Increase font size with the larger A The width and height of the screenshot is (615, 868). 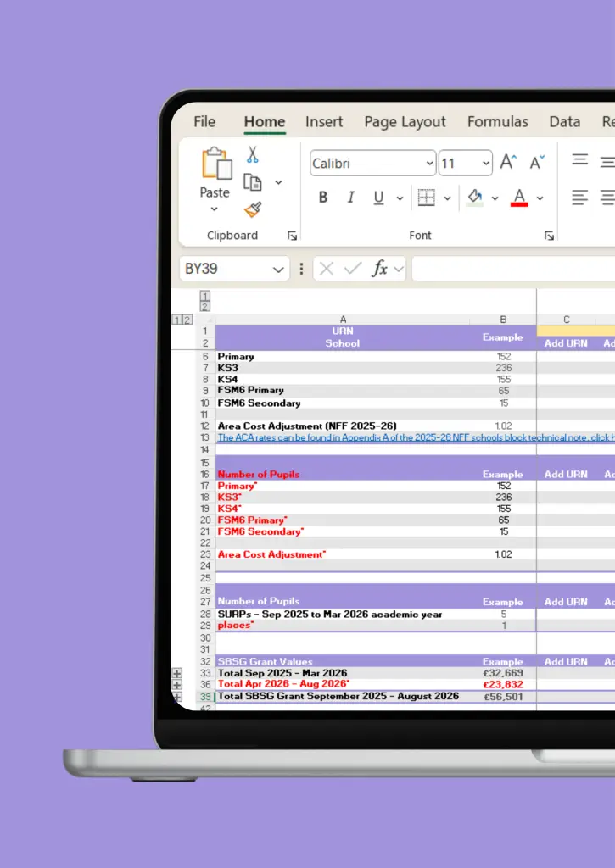508,162
